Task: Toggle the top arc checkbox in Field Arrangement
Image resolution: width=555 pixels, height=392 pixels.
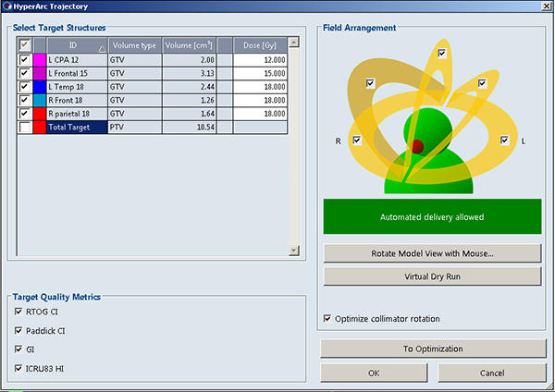Action: pos(442,54)
